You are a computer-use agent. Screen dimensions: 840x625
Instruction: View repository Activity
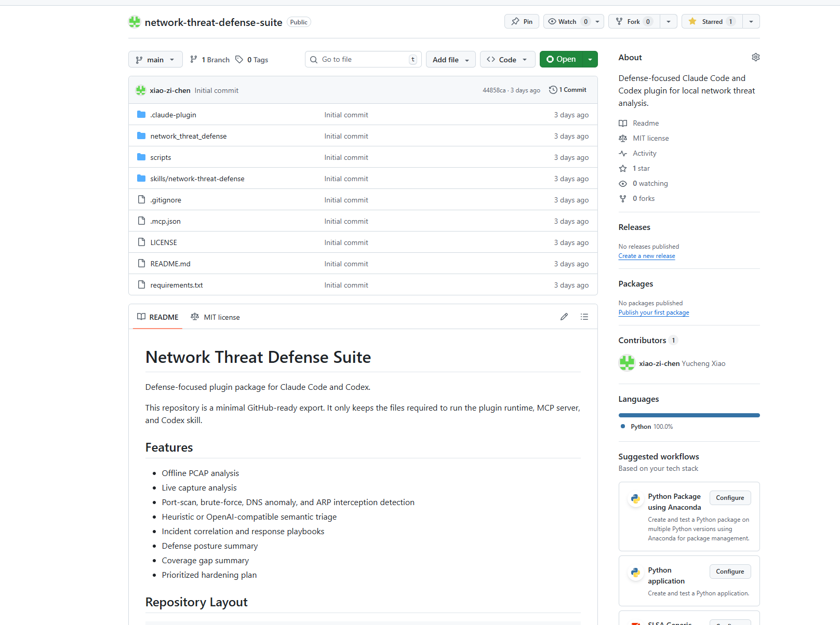(644, 153)
